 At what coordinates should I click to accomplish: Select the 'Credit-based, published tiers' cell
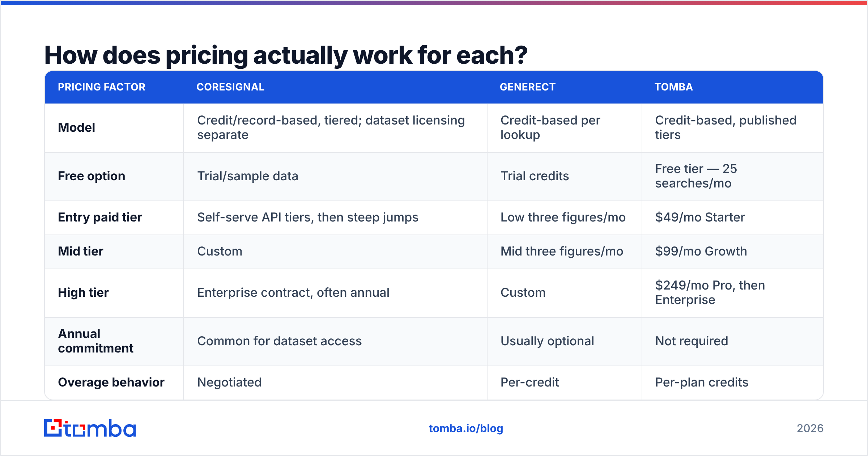726,127
